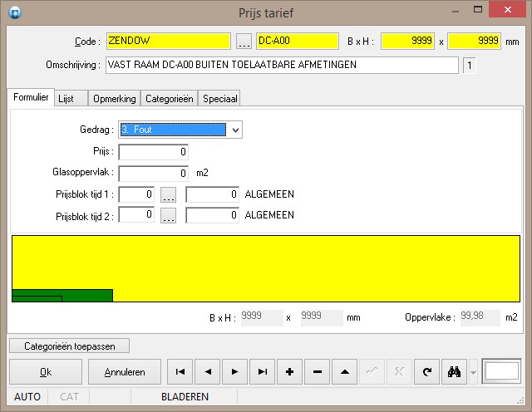532x412 pixels.
Task: Open Prijsblok tijd 1 lookup ellipsis
Action: (168, 194)
